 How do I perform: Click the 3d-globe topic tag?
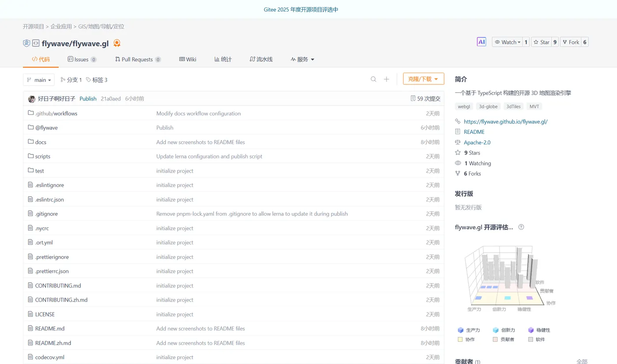[x=488, y=107]
